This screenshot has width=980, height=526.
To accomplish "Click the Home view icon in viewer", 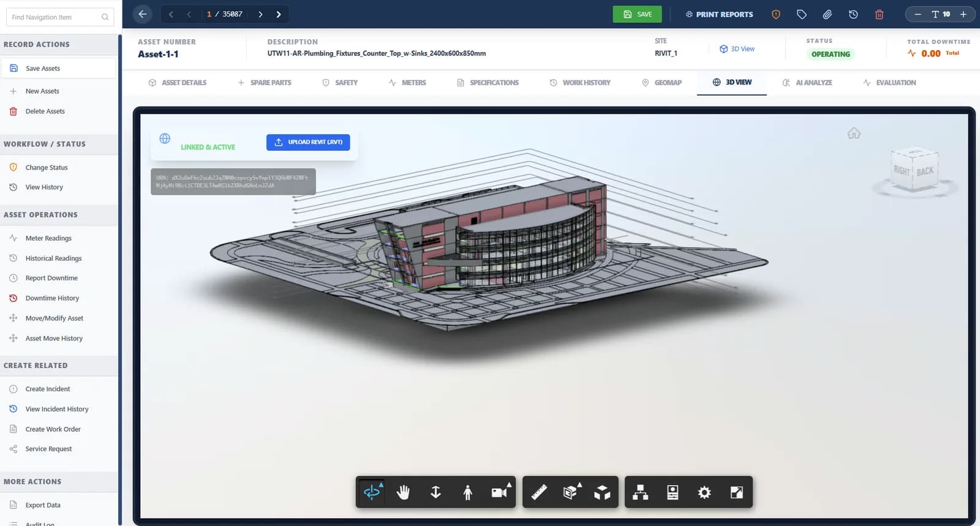I will point(854,133).
